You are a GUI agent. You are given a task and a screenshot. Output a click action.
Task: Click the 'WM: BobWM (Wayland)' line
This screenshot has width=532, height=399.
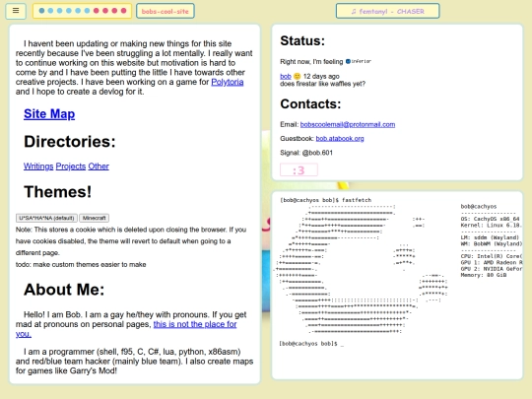point(491,243)
